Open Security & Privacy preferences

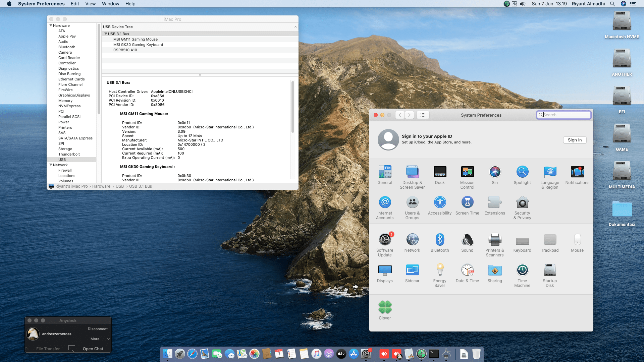[522, 208]
